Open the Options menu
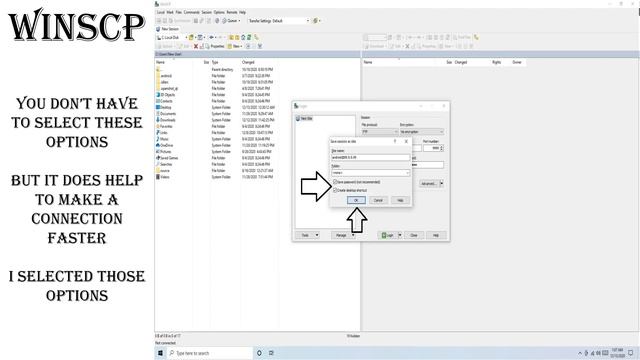Image resolution: width=640 pixels, height=360 pixels. pos(219,12)
